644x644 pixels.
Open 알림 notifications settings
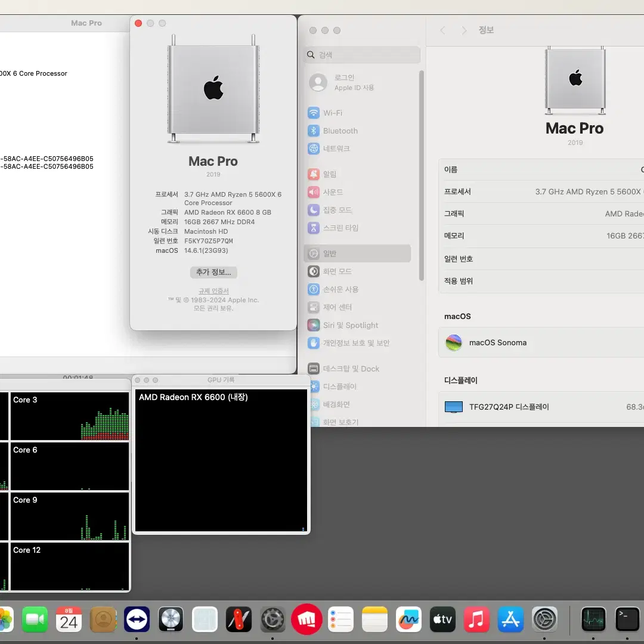click(357, 174)
